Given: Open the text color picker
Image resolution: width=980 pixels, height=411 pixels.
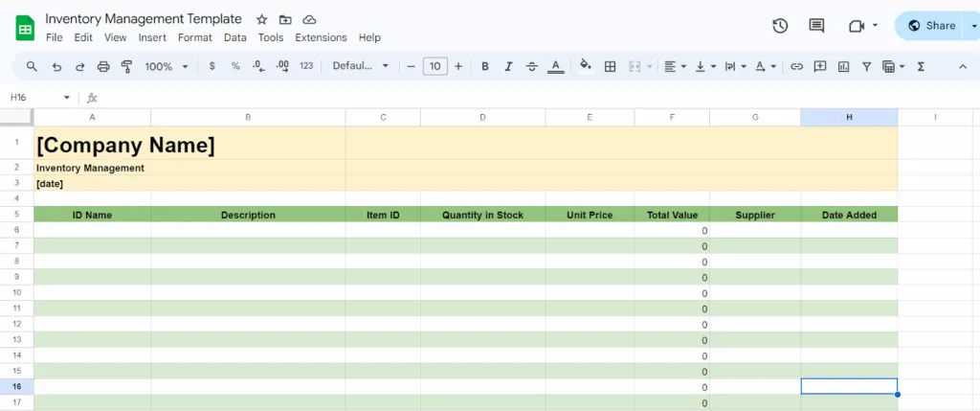Looking at the screenshot, I should pos(556,66).
